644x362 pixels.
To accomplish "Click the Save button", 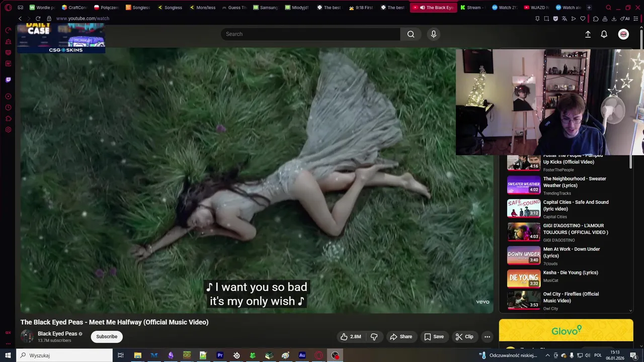I will coord(434,337).
